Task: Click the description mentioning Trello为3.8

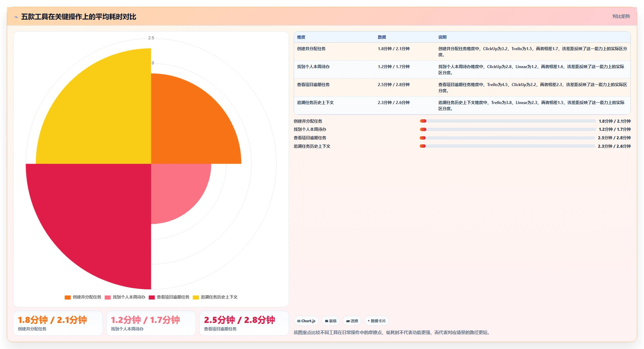Action: [532, 106]
